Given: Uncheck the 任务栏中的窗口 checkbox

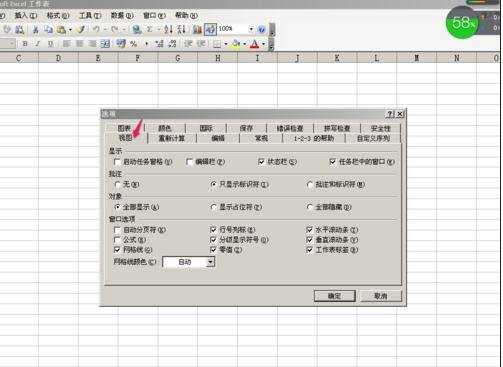Looking at the screenshot, I should 333,162.
